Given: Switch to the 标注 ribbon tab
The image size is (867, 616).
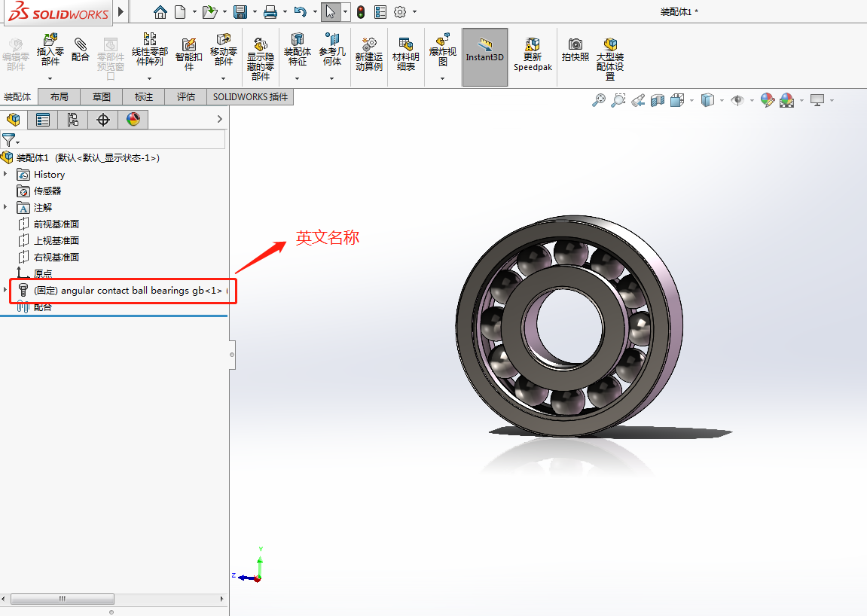Looking at the screenshot, I should tap(144, 97).
